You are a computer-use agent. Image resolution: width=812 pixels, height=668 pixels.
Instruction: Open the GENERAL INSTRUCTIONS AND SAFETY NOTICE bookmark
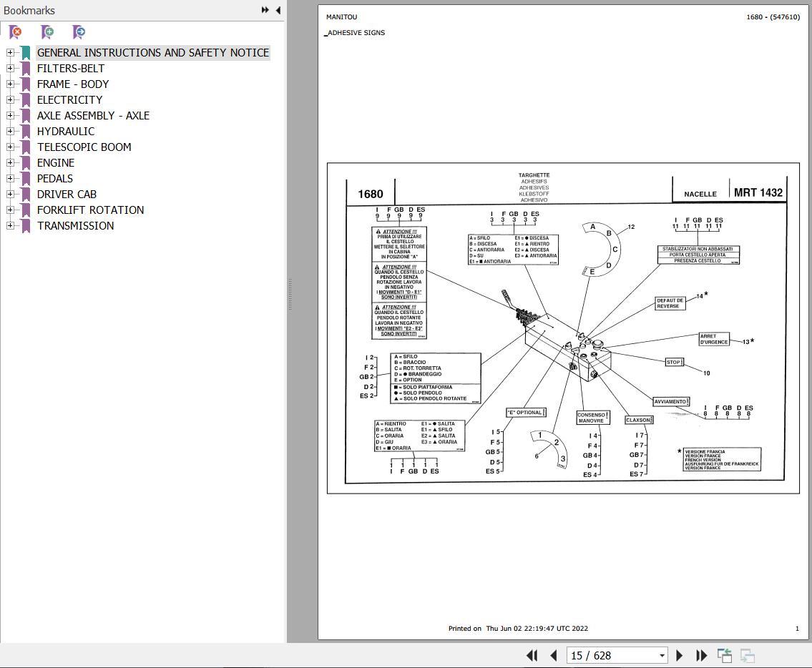click(x=153, y=52)
